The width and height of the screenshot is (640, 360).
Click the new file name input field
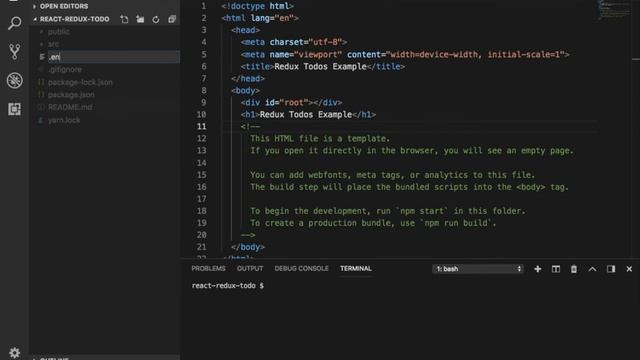(x=113, y=57)
